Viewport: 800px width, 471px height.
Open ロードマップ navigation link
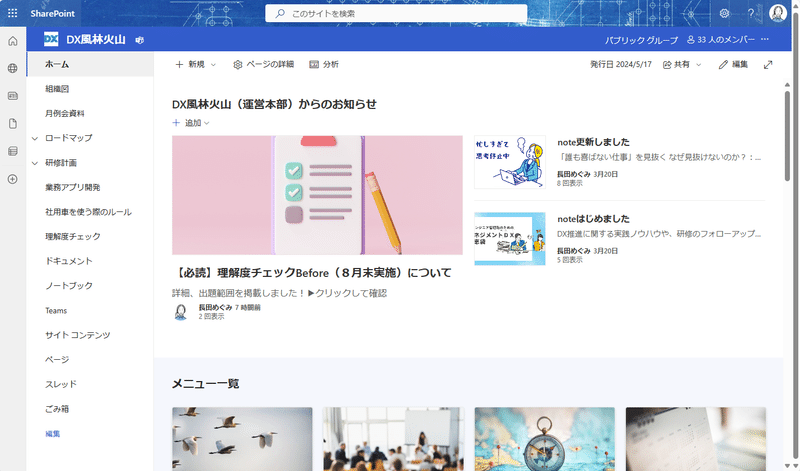(x=69, y=138)
